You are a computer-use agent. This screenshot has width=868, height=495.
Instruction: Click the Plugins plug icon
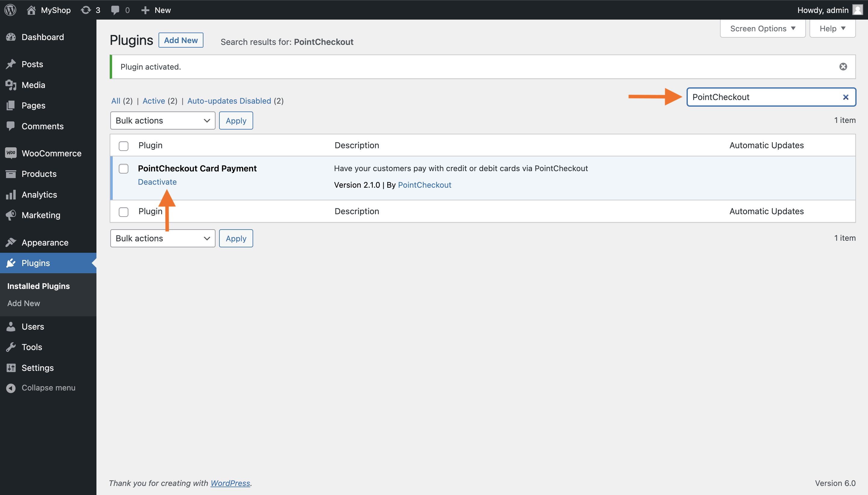[11, 263]
